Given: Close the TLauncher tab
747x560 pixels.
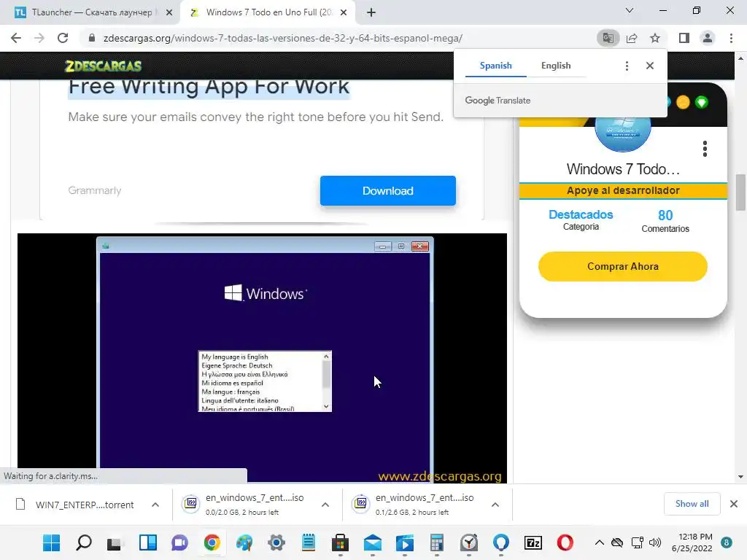Looking at the screenshot, I should coord(169,12).
